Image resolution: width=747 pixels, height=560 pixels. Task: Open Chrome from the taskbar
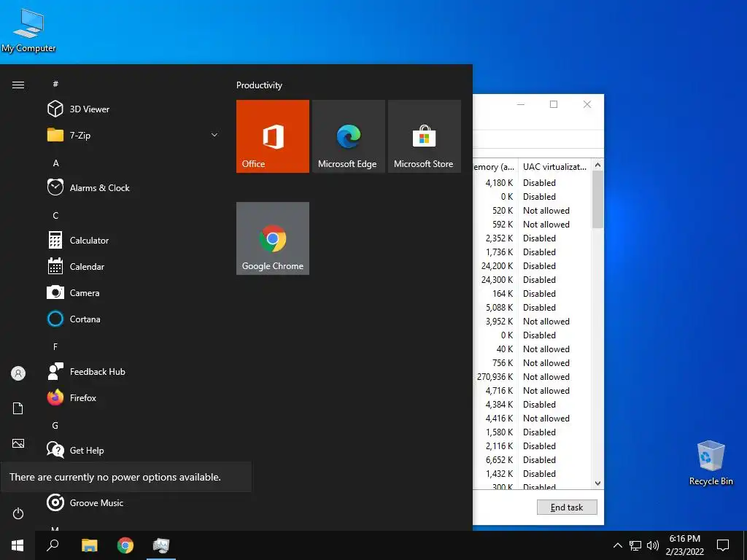[x=125, y=545]
